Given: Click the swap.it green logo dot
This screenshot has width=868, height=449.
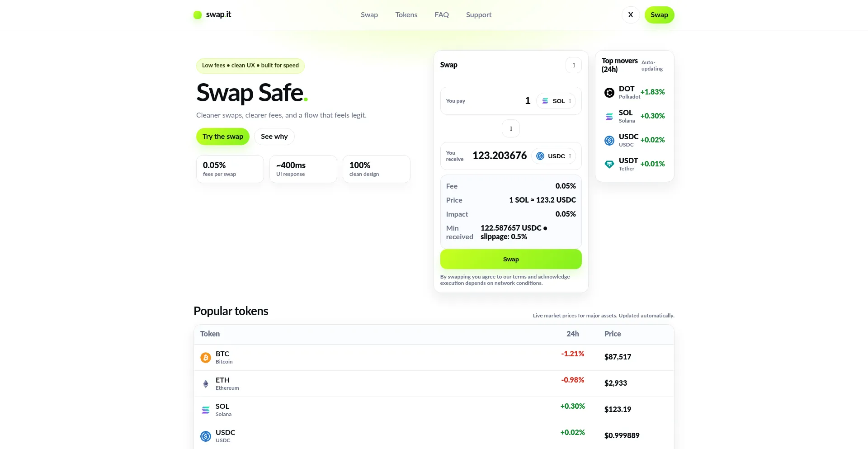Looking at the screenshot, I should pyautogui.click(x=198, y=15).
